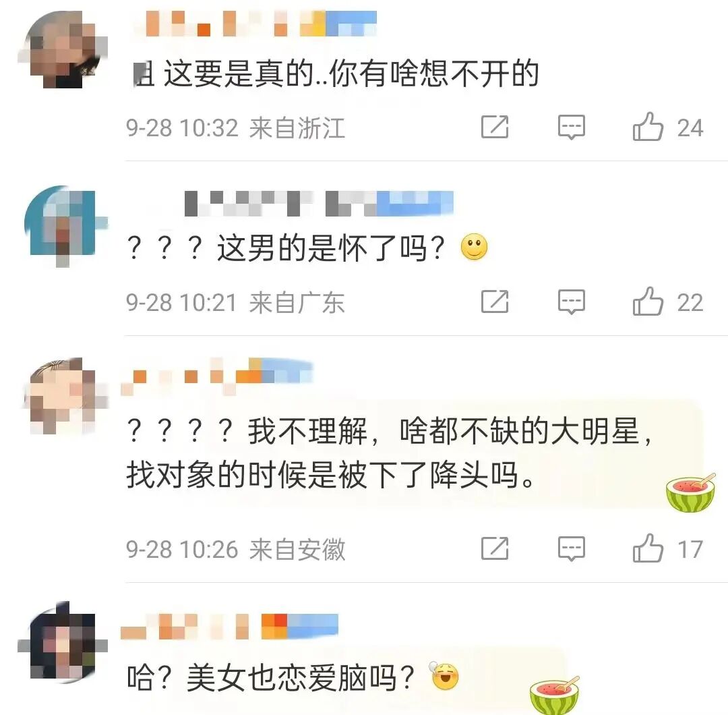Like the comment from 广东 with 22 likes

(x=648, y=302)
